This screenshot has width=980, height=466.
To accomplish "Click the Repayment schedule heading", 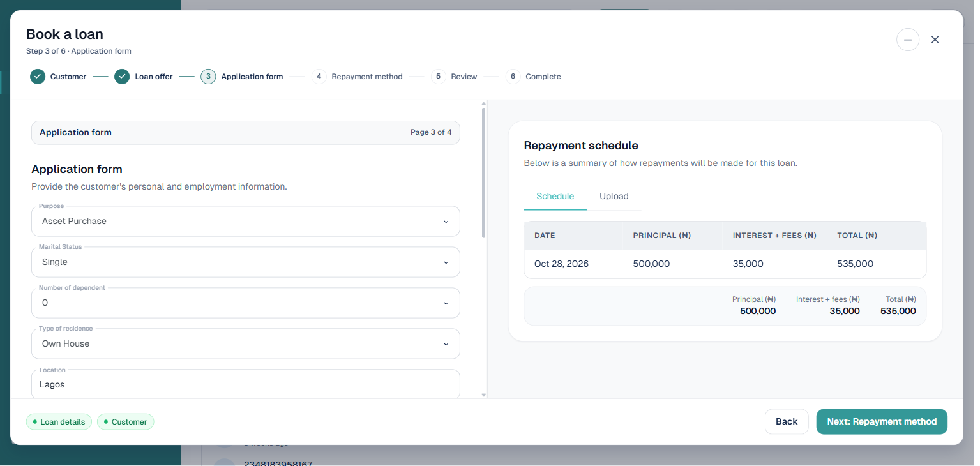I will tap(581, 146).
